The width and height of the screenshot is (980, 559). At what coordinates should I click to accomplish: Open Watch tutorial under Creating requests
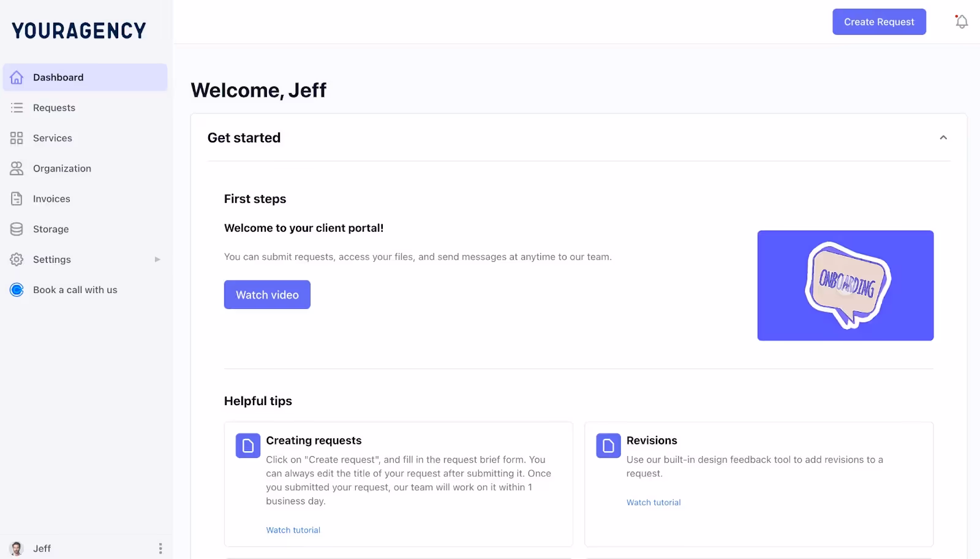pos(293,530)
